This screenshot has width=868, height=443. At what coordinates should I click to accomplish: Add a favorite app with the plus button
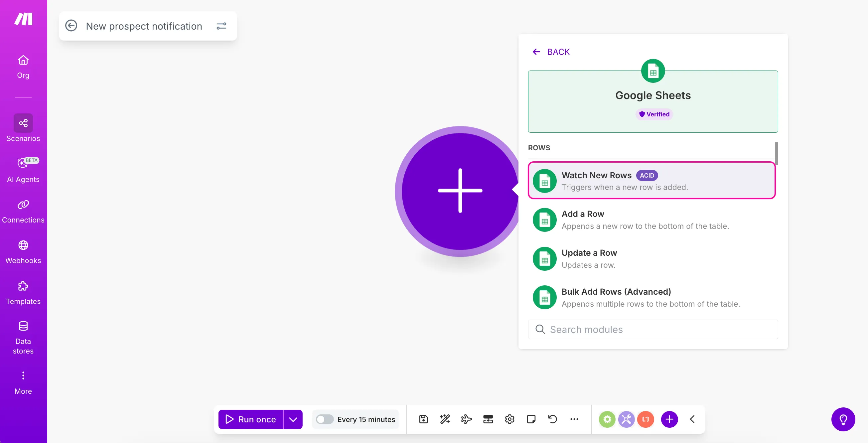tap(669, 419)
